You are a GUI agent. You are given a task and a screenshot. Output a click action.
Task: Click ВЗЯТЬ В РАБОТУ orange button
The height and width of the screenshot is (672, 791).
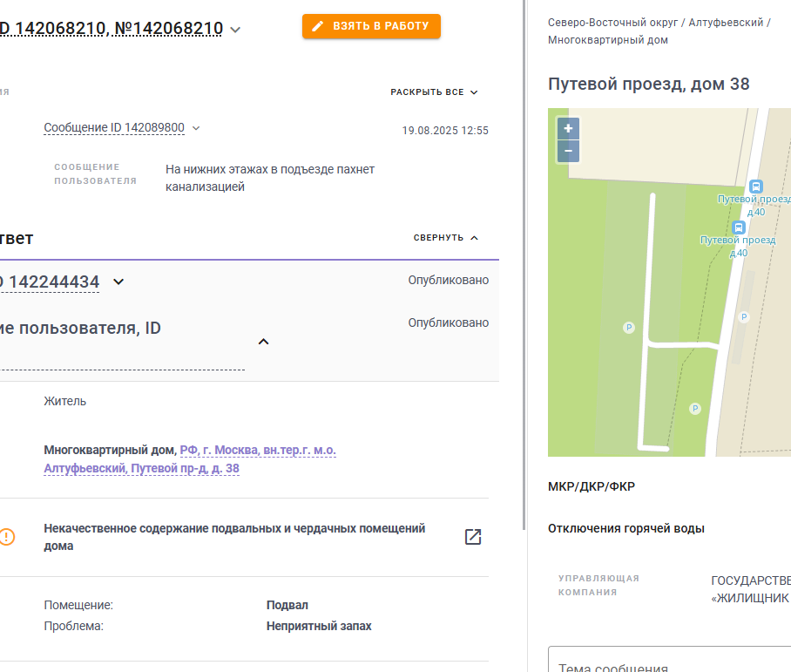(371, 26)
